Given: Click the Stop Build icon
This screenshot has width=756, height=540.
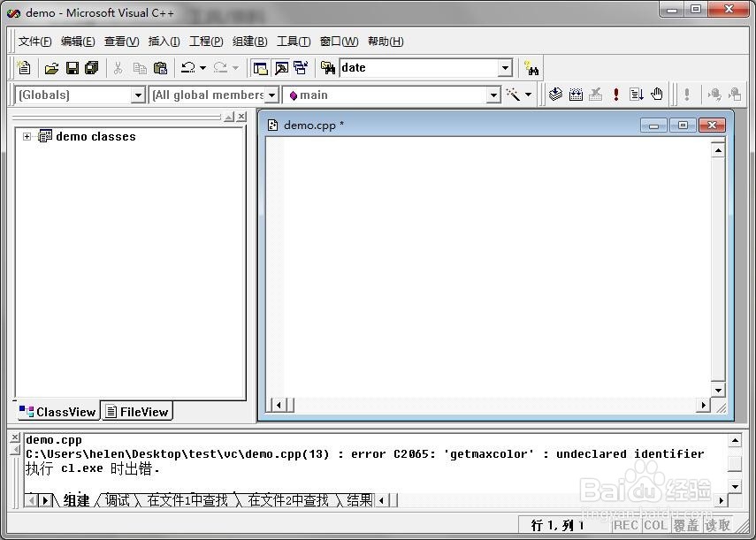Looking at the screenshot, I should coord(596,95).
